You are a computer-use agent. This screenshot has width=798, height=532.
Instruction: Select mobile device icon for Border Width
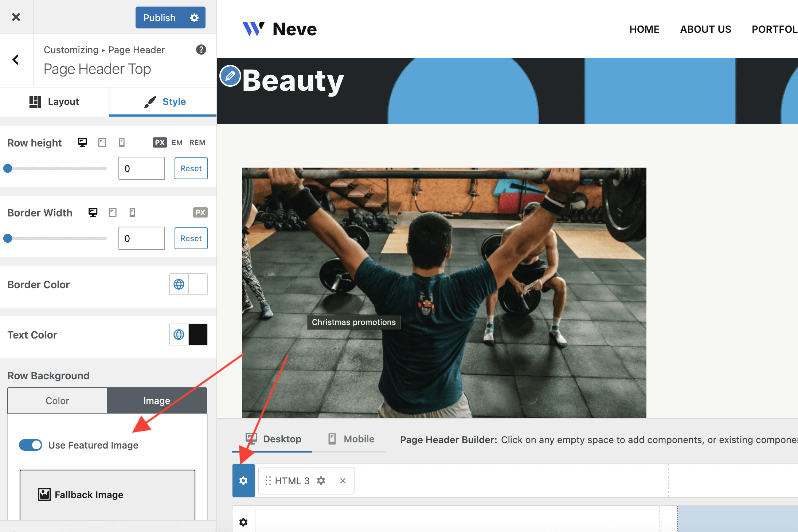132,212
